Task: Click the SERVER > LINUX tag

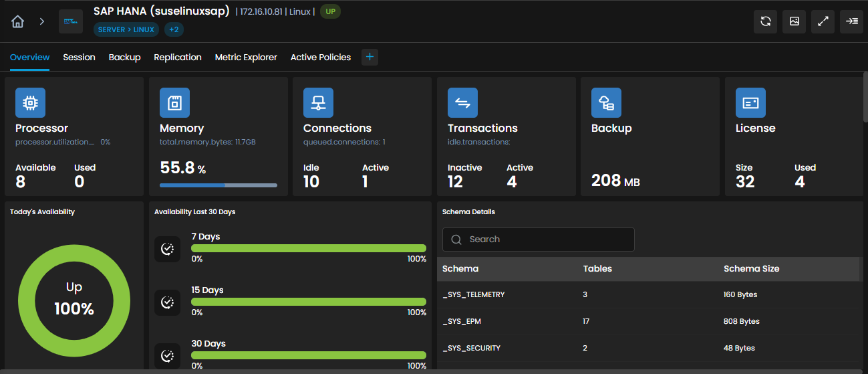Action: (x=126, y=29)
